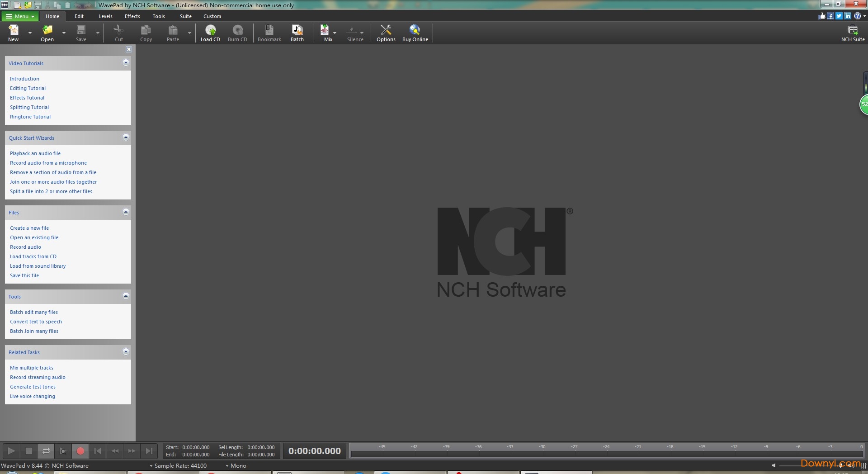Image resolution: width=868 pixels, height=474 pixels.
Task: Click the Buy Online icon
Action: click(415, 33)
